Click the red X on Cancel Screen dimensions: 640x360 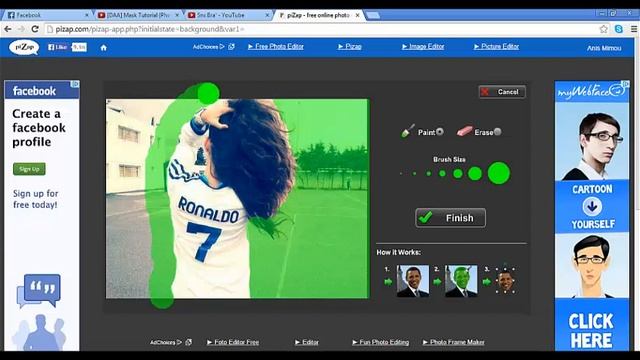[485, 92]
